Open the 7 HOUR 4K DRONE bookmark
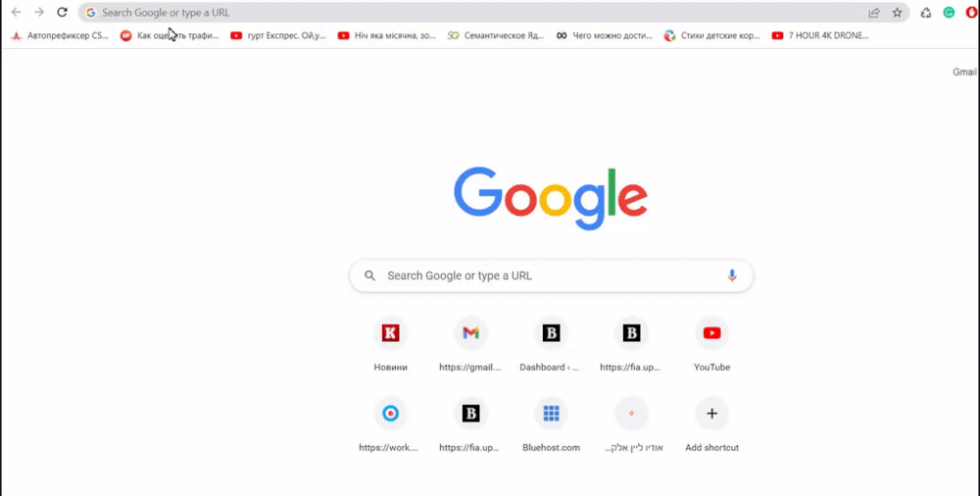Viewport: 980px width, 496px height. [820, 35]
